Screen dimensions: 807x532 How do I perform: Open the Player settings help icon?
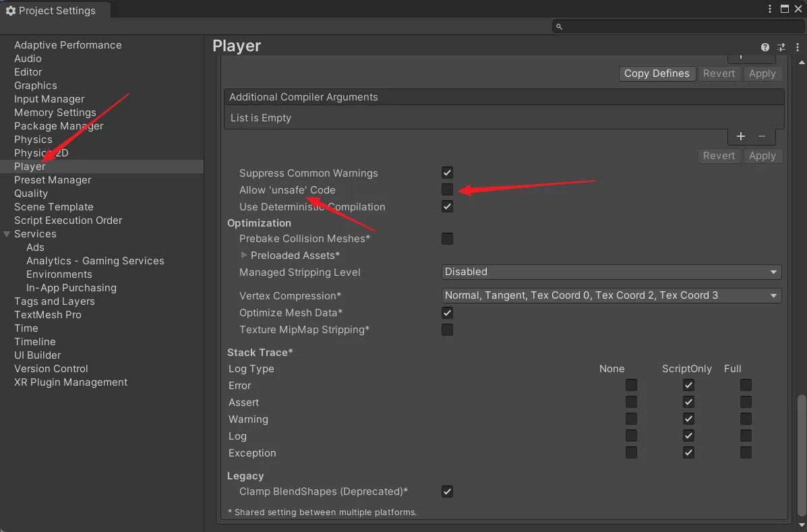pyautogui.click(x=765, y=47)
